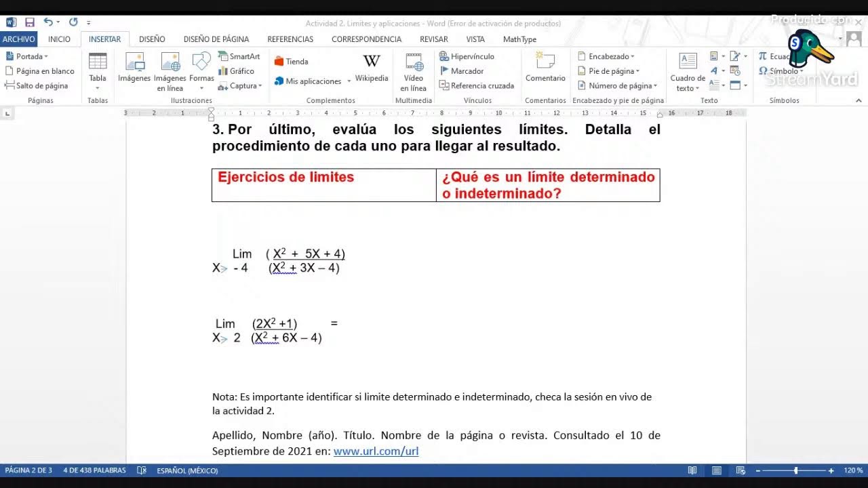868x488 pixels.
Task: Insert a Vídeo en línea
Action: coord(414,72)
